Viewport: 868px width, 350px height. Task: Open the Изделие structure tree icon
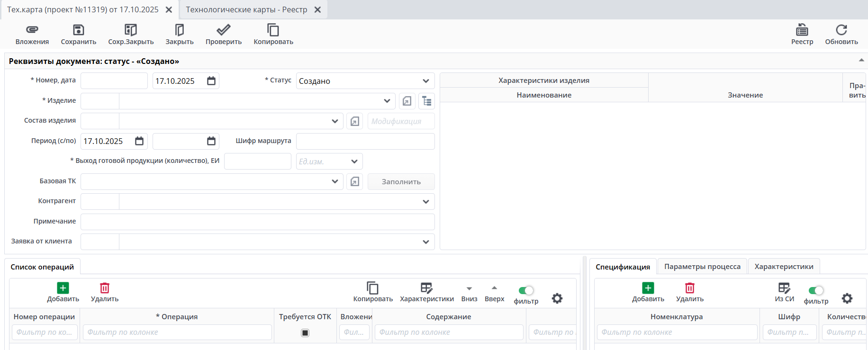click(x=426, y=101)
